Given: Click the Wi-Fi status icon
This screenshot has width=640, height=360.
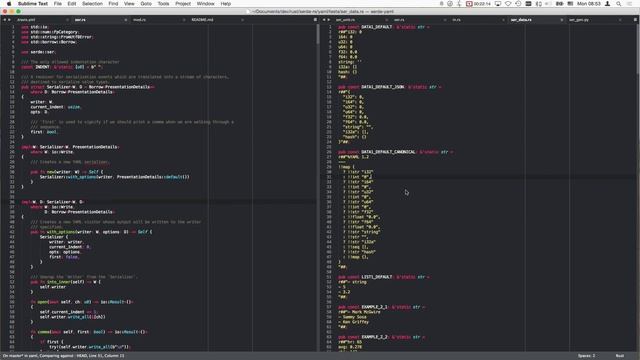Looking at the screenshot, I should tap(508, 4).
